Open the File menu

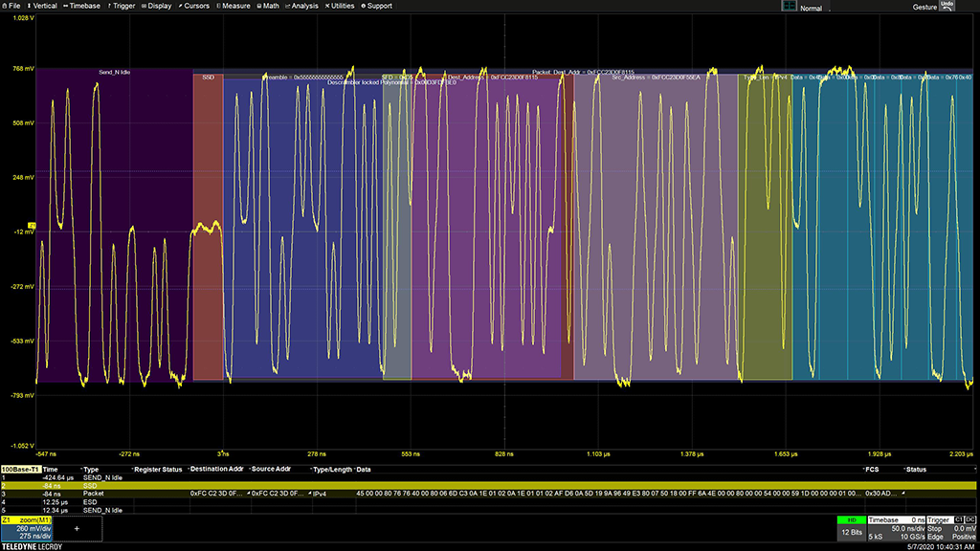click(11, 6)
